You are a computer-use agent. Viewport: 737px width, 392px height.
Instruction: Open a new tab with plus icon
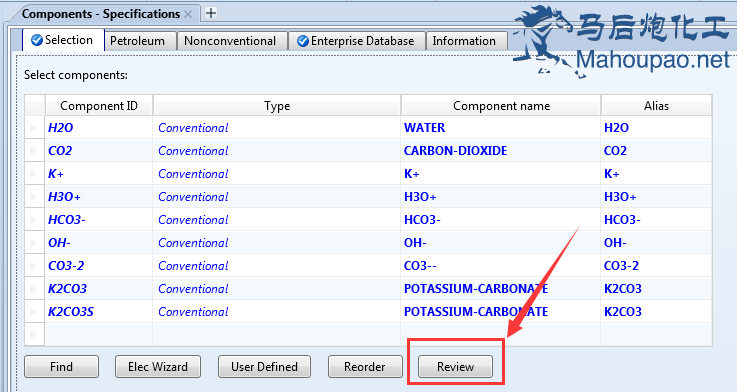[x=211, y=13]
